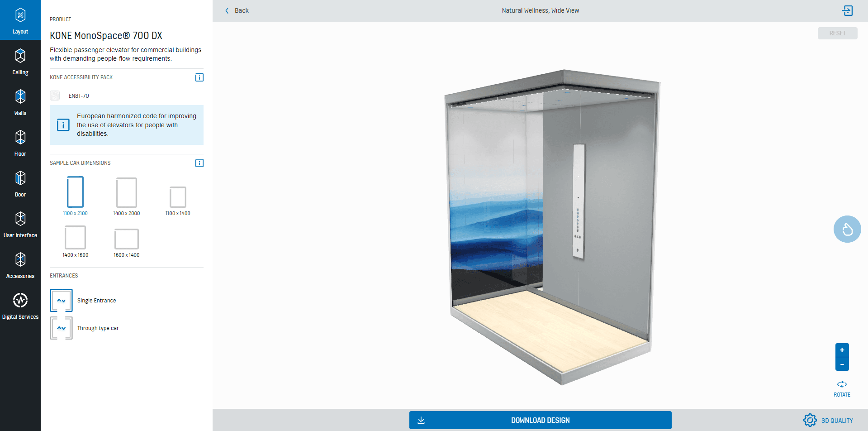Open 3D QUALITY settings
Image resolution: width=868 pixels, height=431 pixels.
coord(828,420)
